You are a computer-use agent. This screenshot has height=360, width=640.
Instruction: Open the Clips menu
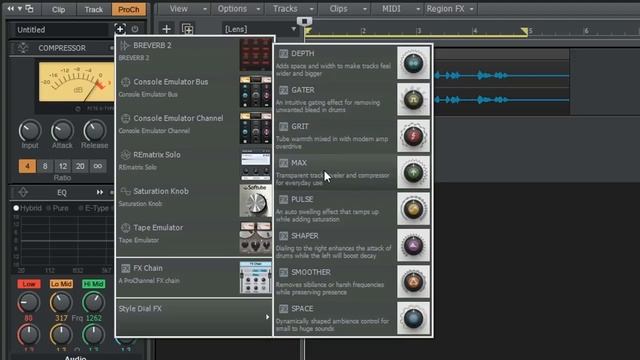(344, 9)
